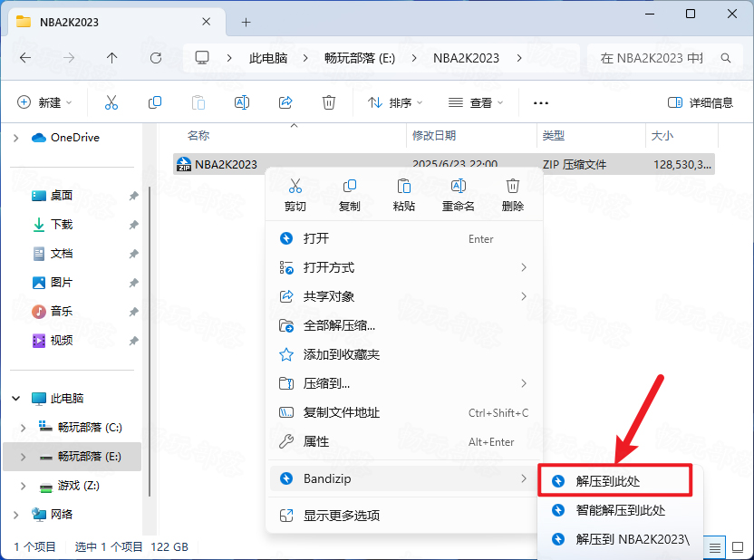Open 音乐 in the sidebar
Image resolution: width=754 pixels, height=560 pixels.
pos(62,312)
